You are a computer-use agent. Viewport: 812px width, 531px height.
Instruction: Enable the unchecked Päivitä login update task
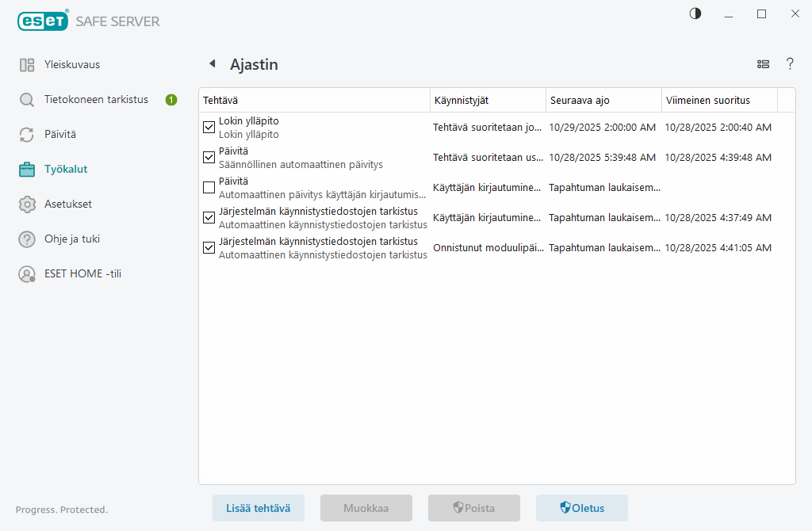pos(209,187)
